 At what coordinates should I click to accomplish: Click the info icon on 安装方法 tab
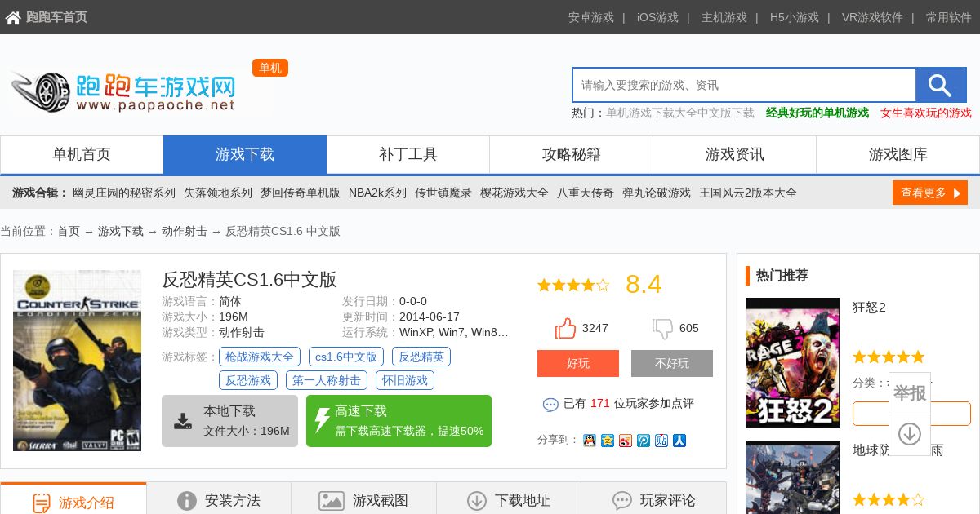(187, 500)
